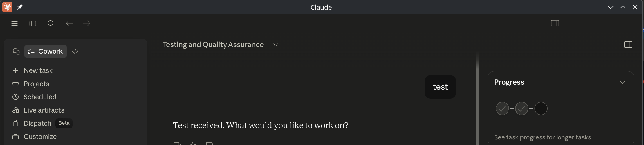
Task: Open the hamburger menu icon
Action: [15, 23]
